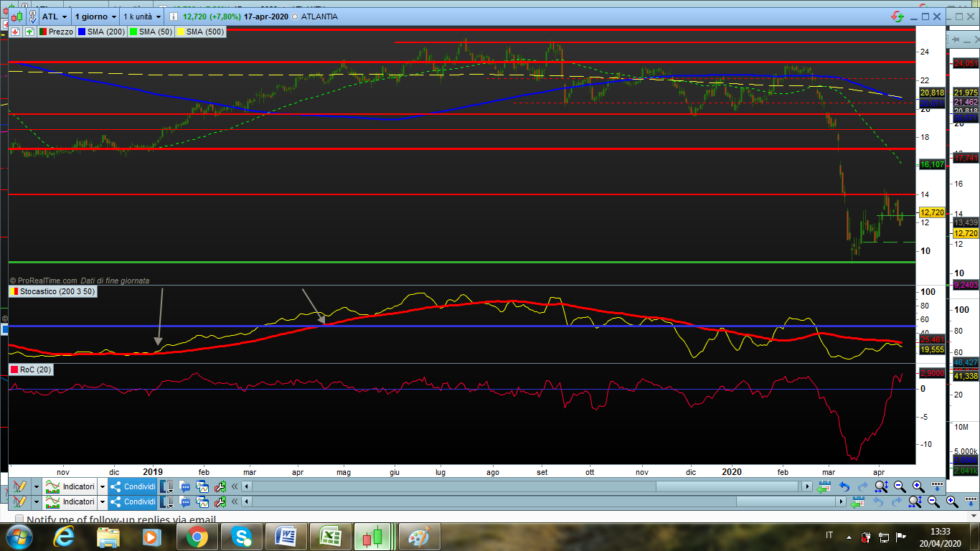
Task: Click the right scroll arrow on ATL chart
Action: 808,486
